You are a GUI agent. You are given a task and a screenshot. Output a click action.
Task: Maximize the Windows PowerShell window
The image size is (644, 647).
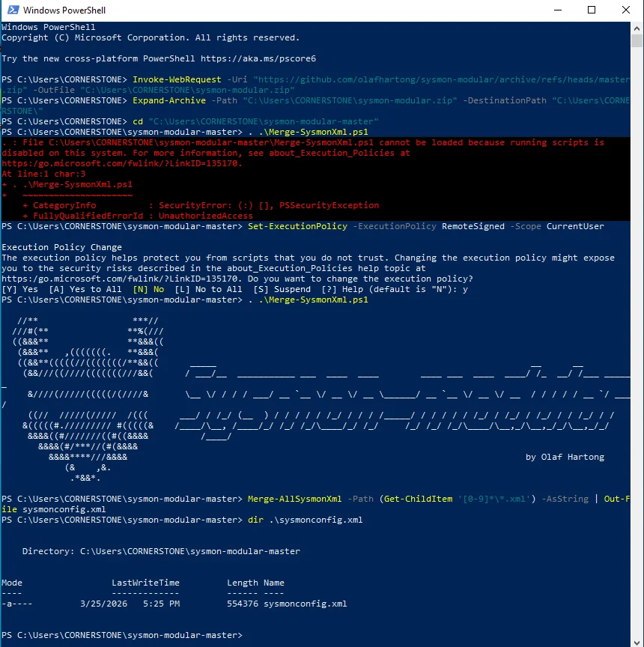[x=592, y=10]
